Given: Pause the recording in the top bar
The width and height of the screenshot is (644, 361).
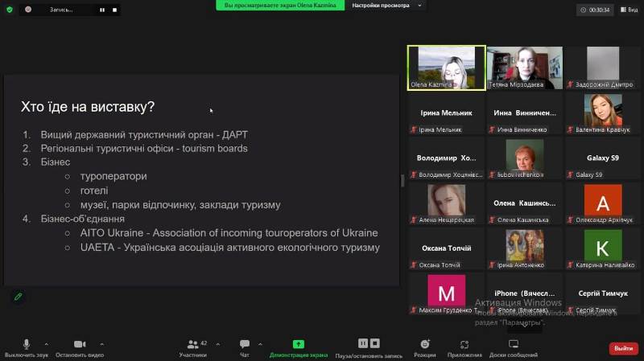Looking at the screenshot, I should click(x=102, y=10).
